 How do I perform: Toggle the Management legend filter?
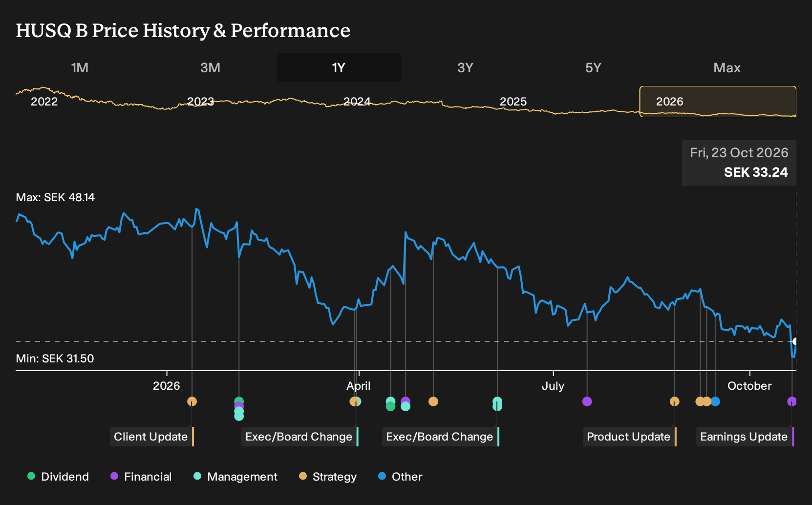[235, 477]
